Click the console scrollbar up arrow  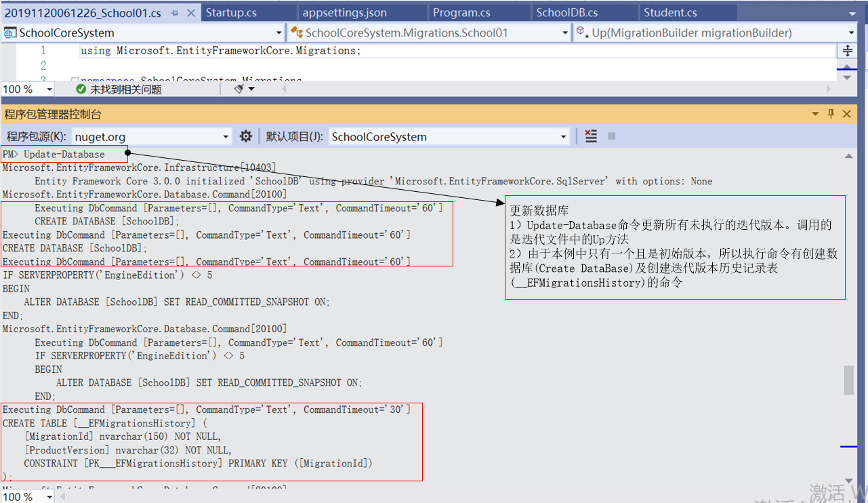(848, 156)
